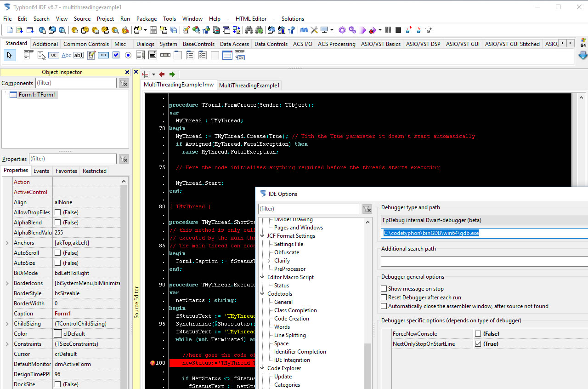Enable 'Show message on stop' checkbox
The height and width of the screenshot is (389, 588).
[x=384, y=289]
